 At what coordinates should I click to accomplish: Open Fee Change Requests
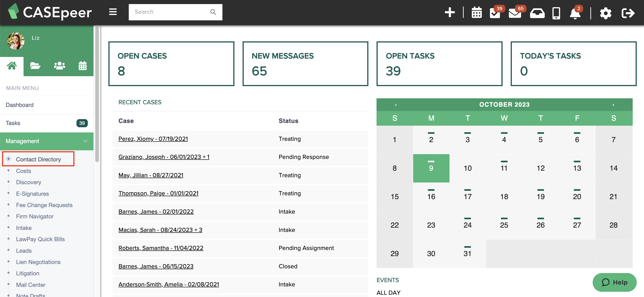pyautogui.click(x=44, y=205)
